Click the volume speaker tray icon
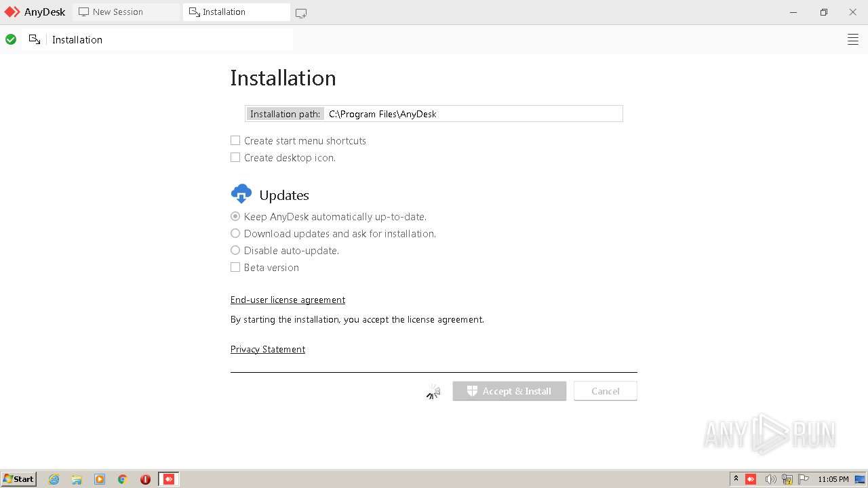The width and height of the screenshot is (868, 488). pos(770,479)
